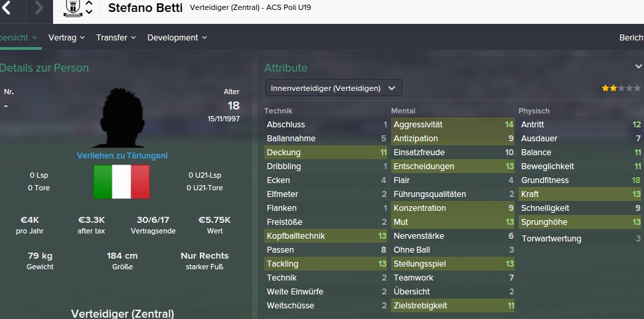
Task: Click the Italian flag icon
Action: (121, 182)
